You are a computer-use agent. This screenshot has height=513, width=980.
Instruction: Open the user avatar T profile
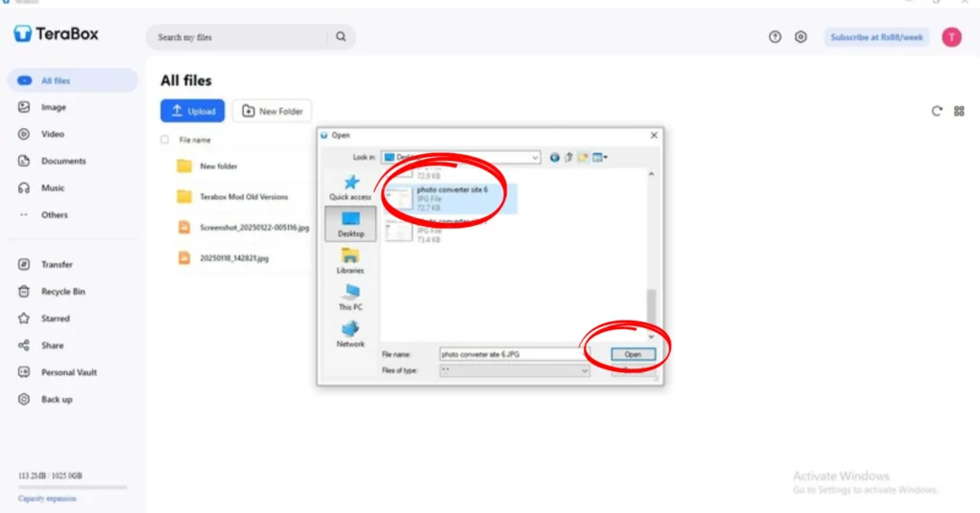click(x=951, y=37)
